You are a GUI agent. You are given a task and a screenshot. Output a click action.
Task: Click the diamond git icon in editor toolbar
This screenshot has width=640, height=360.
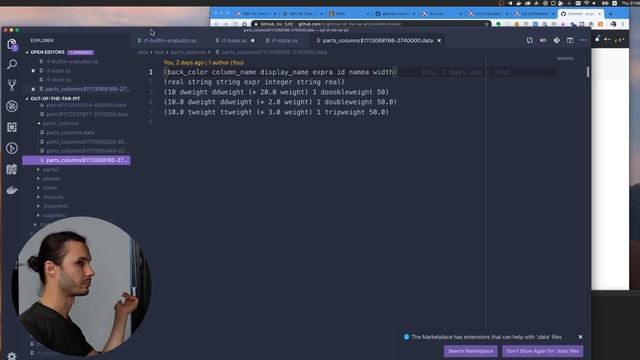point(556,40)
